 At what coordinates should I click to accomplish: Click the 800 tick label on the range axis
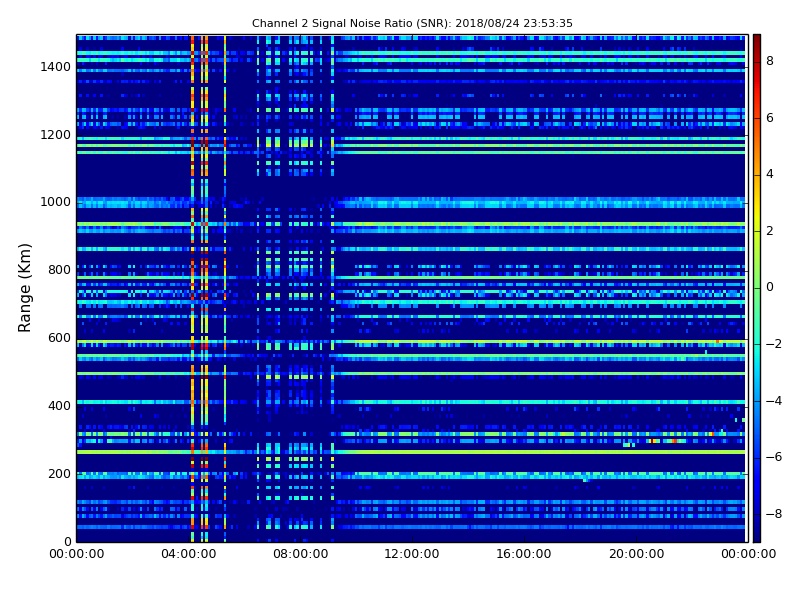coord(59,270)
